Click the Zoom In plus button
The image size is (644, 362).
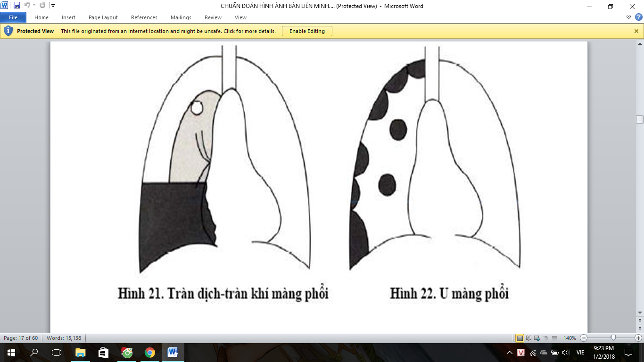tap(638, 338)
